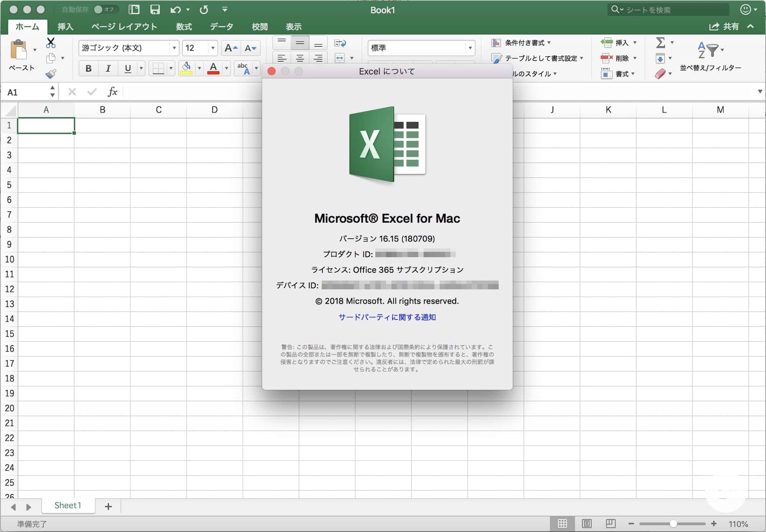Click the Wrap text icon
Viewport: 766px width, 532px height.
[340, 43]
